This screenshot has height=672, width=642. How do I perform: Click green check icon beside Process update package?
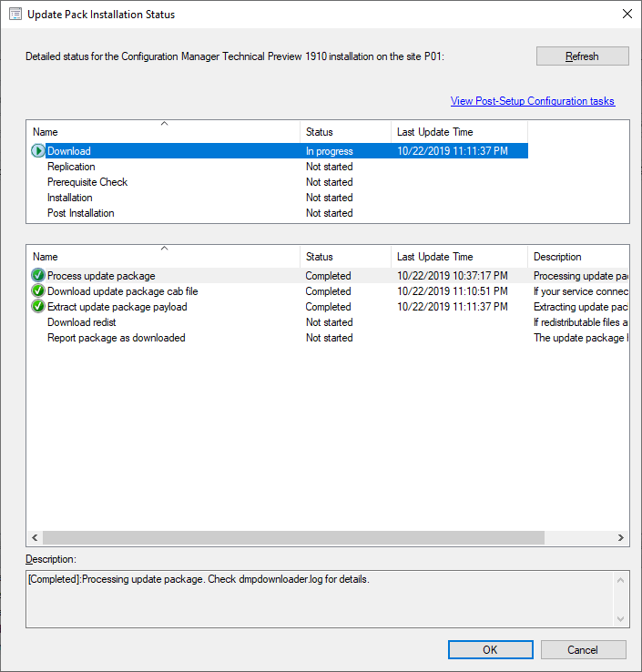click(x=37, y=276)
